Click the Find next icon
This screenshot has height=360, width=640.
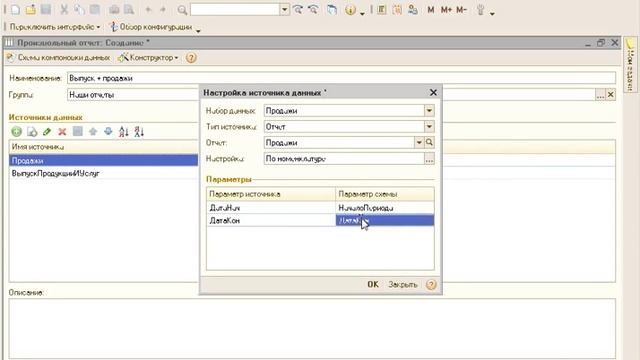pos(298,9)
